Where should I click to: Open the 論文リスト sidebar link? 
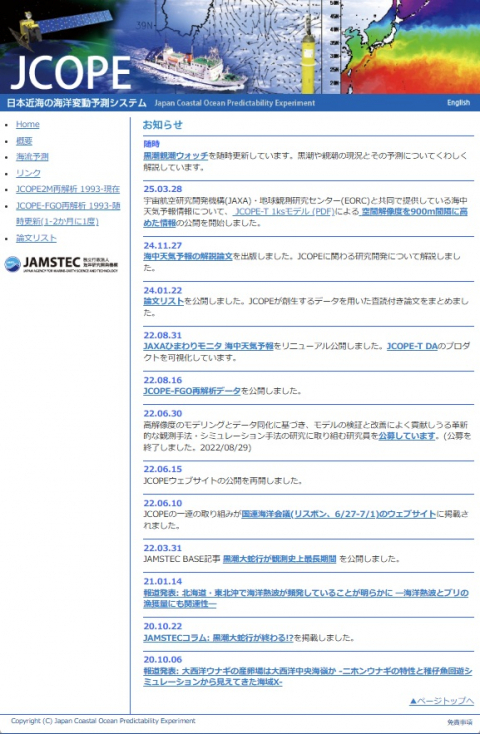[x=36, y=238]
